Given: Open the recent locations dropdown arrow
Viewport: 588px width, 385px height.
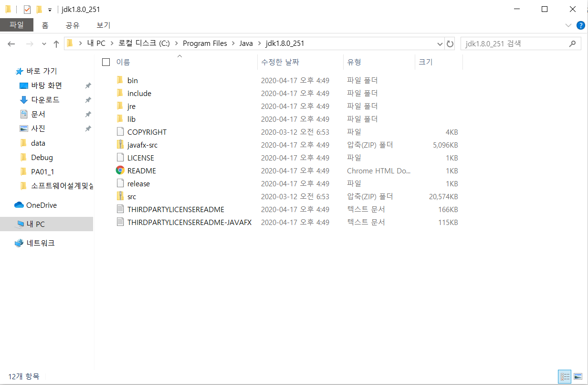Looking at the screenshot, I should click(44, 43).
